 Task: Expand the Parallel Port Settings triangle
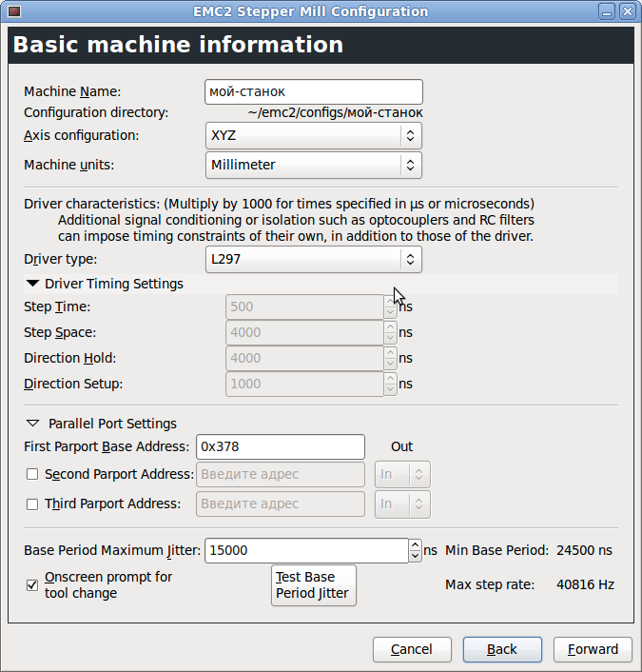coord(33,424)
